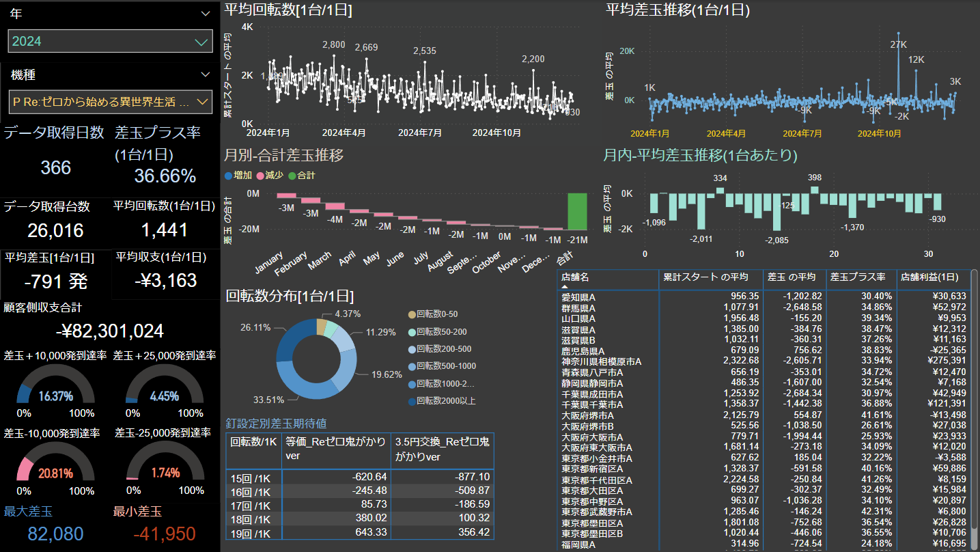
Task: Click the 差玉＋10,000発到達率 gauge
Action: point(55,389)
